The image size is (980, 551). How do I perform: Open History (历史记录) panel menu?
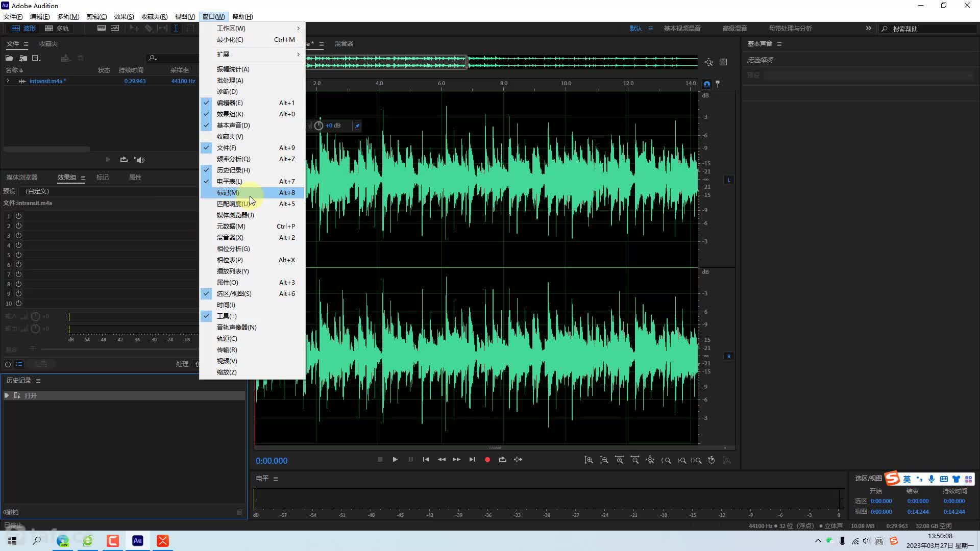[38, 381]
